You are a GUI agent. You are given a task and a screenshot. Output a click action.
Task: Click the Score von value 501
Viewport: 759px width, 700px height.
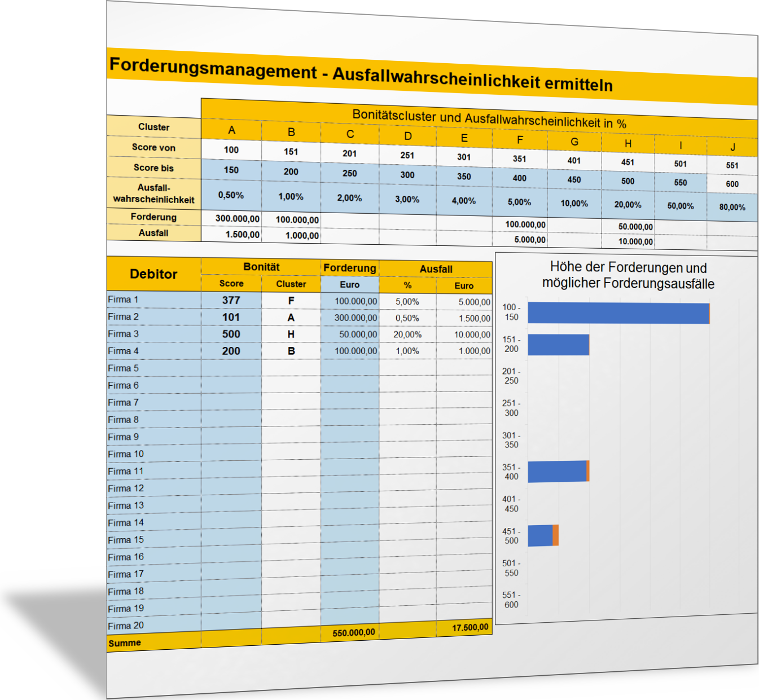[681, 164]
